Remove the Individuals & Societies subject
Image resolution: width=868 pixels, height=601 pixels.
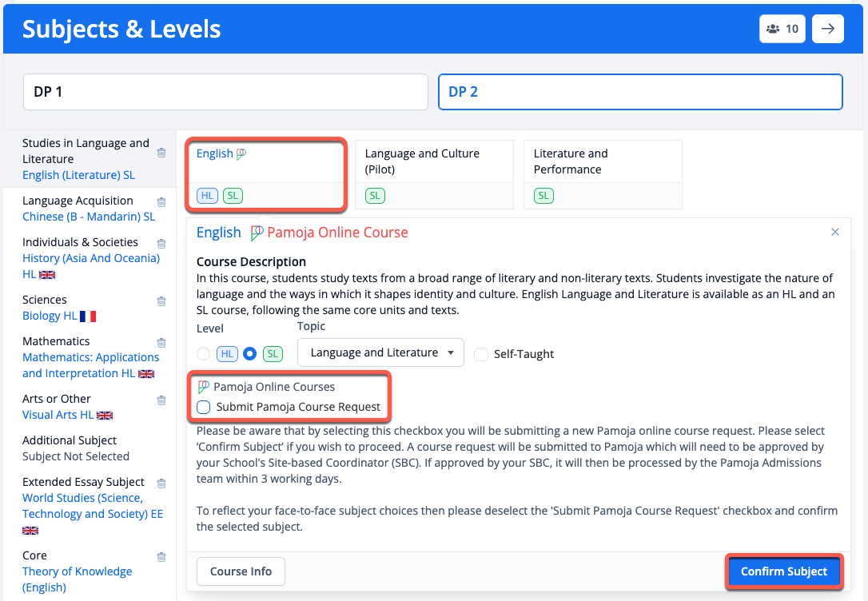(161, 244)
